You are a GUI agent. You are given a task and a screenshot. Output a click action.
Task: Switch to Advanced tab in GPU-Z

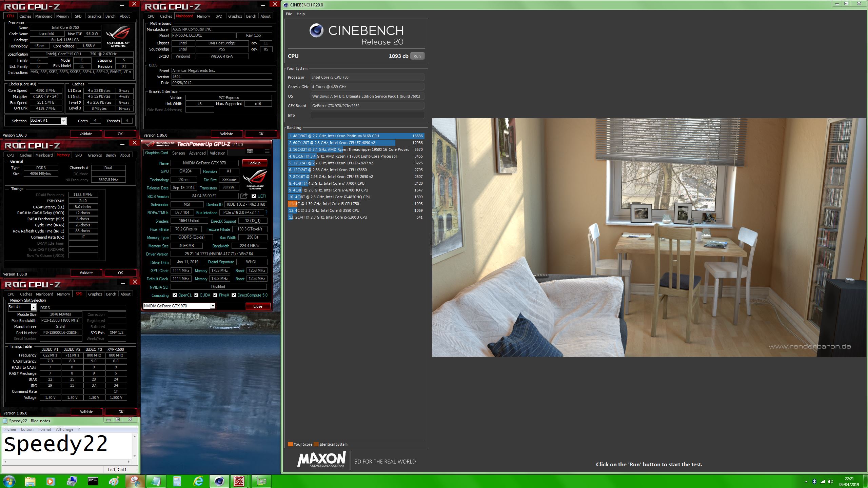[197, 153]
